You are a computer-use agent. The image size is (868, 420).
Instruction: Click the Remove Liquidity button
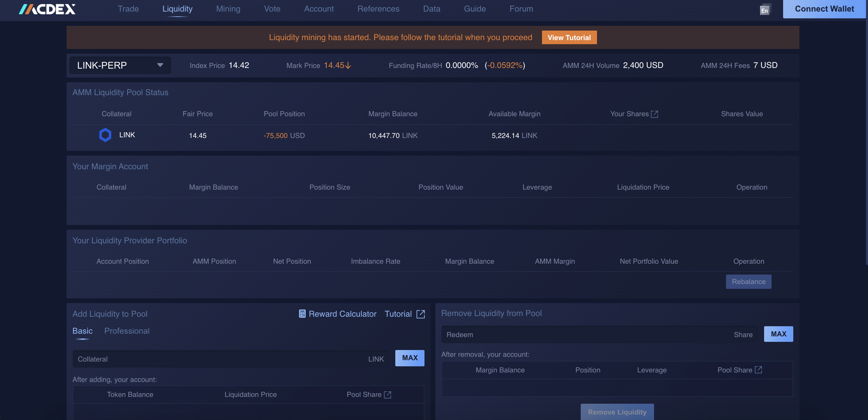[x=617, y=412]
